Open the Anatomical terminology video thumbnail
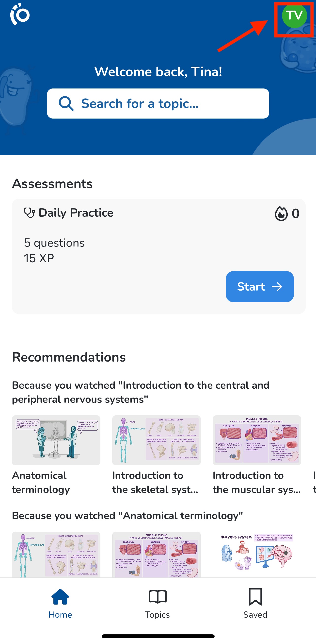 [56, 440]
